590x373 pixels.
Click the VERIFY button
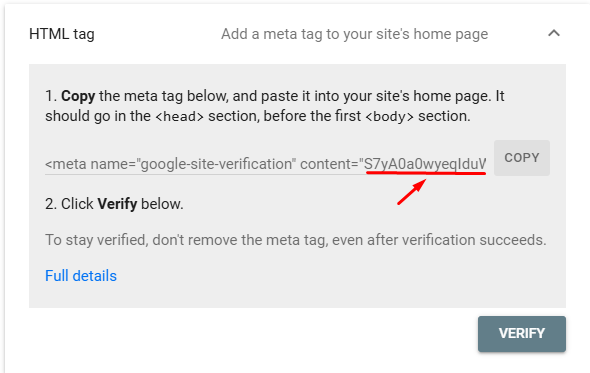[x=522, y=333]
